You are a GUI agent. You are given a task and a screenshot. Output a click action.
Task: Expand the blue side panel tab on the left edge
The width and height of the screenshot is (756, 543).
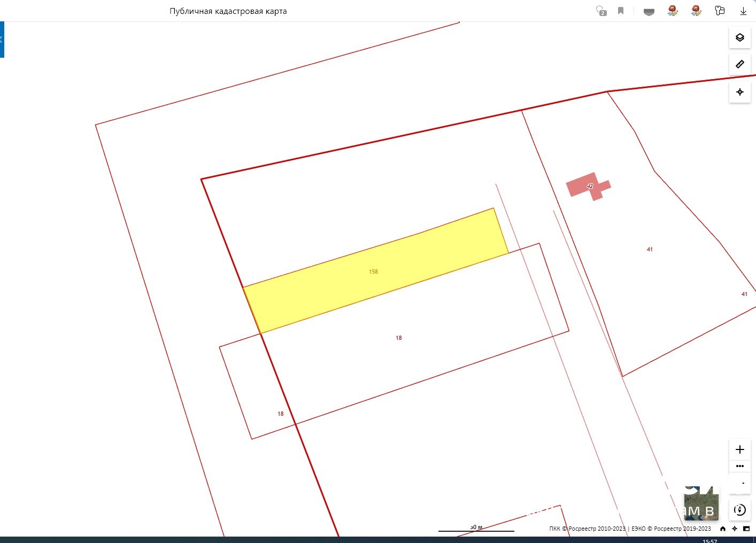point(2,40)
